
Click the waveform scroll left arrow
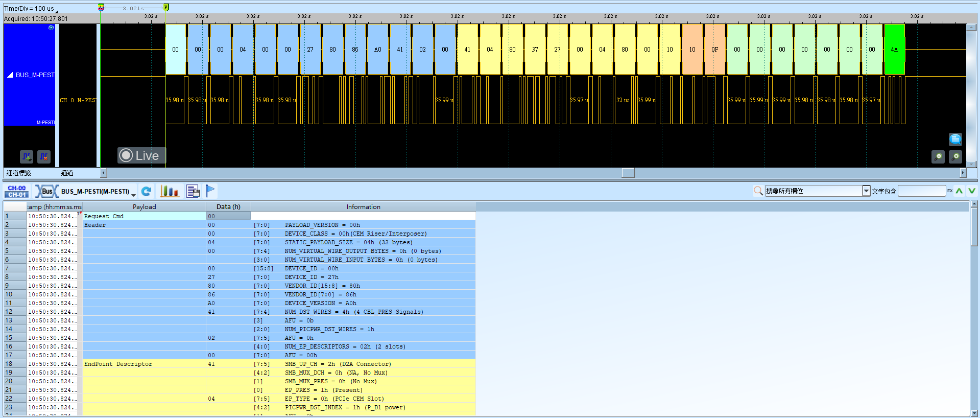[104, 173]
